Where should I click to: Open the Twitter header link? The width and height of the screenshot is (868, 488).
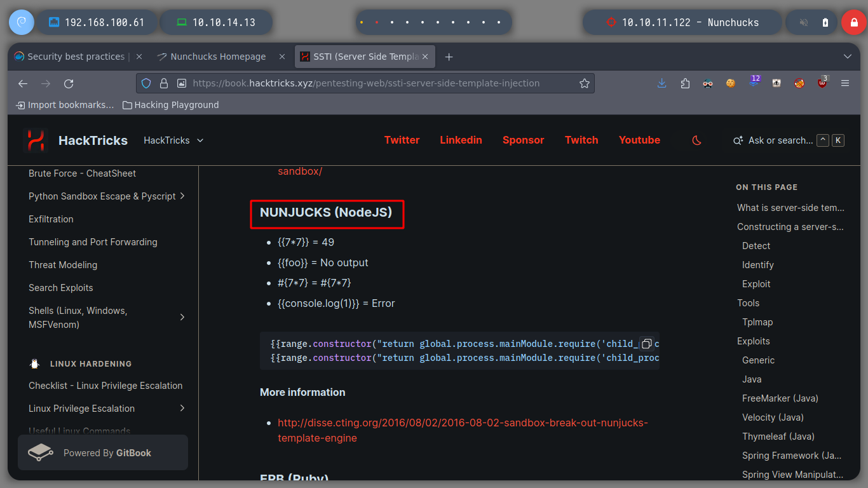(x=402, y=140)
